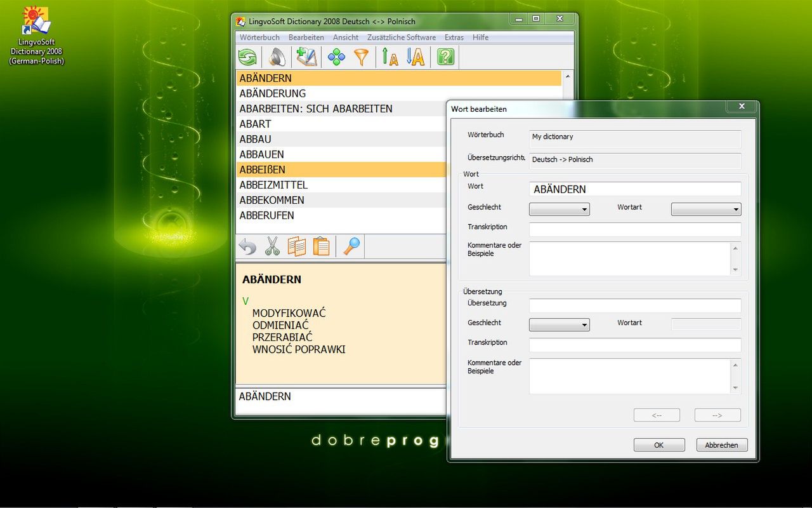This screenshot has width=812, height=508.
Task: Click the word list scrollbar up arrow
Action: click(567, 76)
